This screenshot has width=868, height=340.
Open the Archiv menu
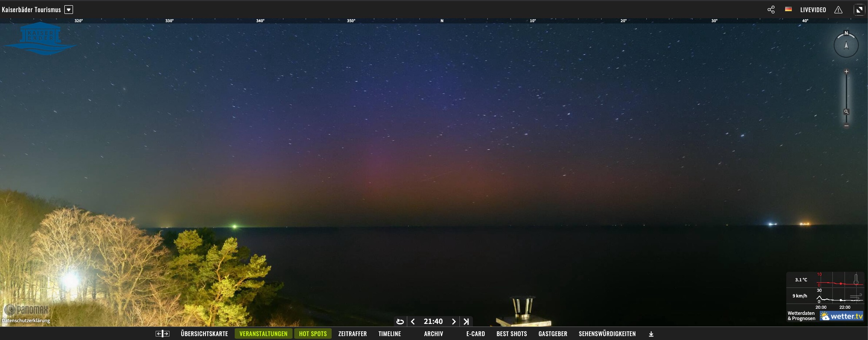click(433, 334)
